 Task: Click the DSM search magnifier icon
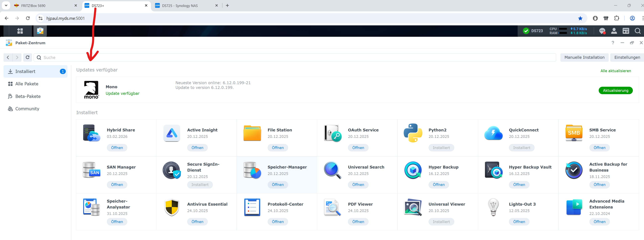[x=638, y=31]
